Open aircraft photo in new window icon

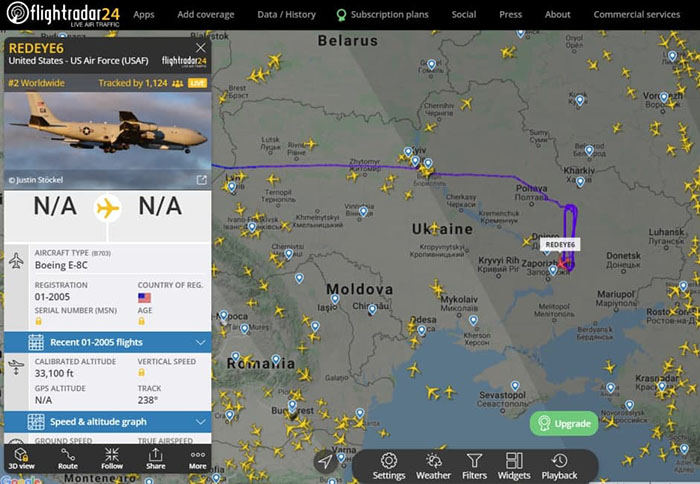coord(202,179)
